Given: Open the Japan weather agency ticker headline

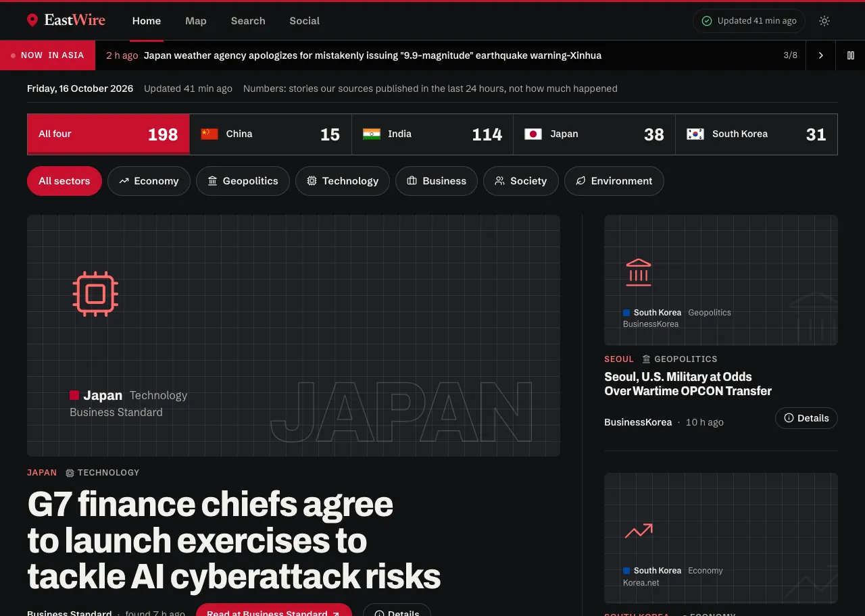Looking at the screenshot, I should click(x=372, y=55).
